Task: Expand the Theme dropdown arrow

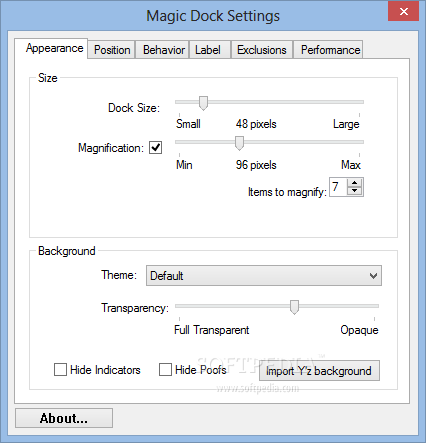Action: click(x=374, y=276)
